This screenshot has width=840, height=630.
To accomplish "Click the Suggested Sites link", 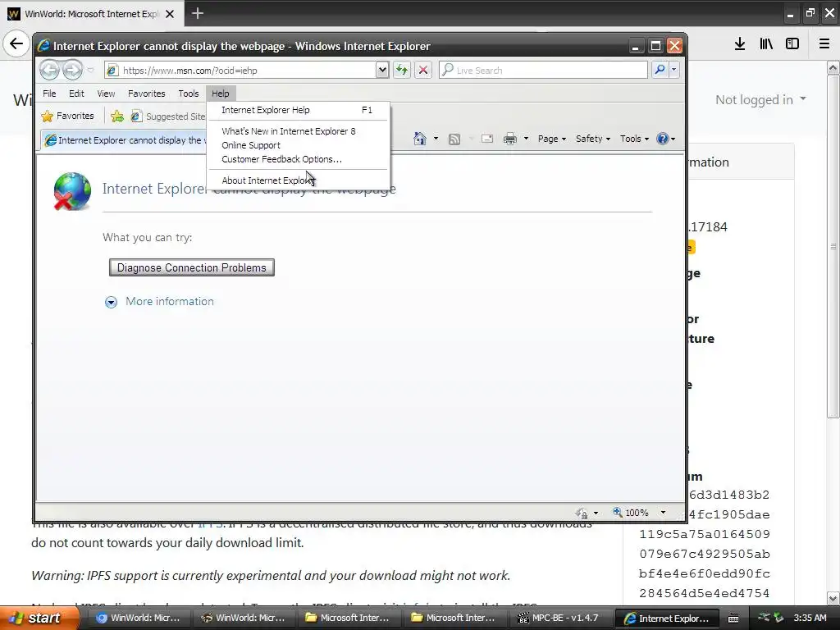I will pyautogui.click(x=169, y=116).
